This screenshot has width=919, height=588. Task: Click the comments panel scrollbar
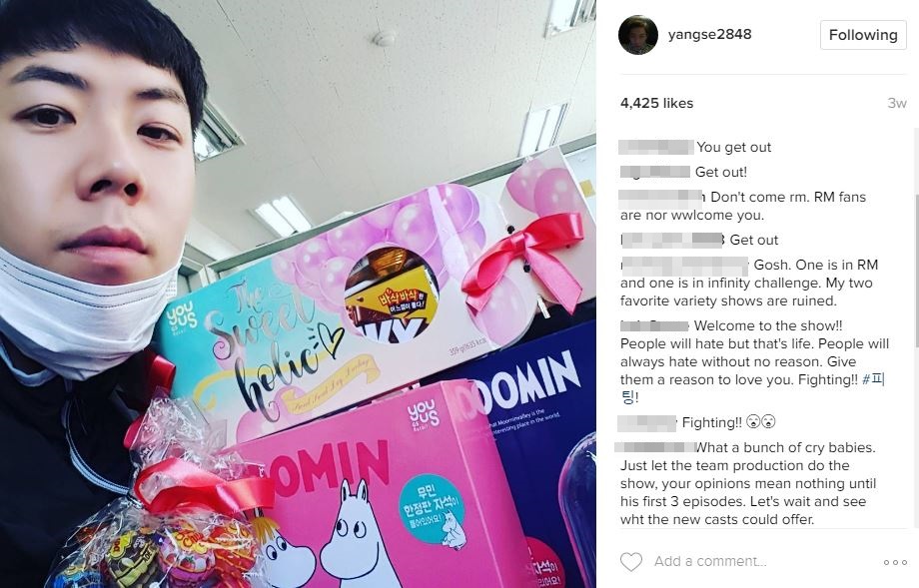pyautogui.click(x=915, y=270)
